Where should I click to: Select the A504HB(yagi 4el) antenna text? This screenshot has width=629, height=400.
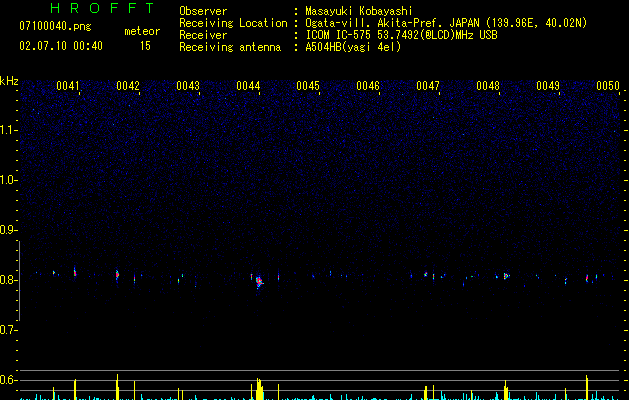pos(353,47)
